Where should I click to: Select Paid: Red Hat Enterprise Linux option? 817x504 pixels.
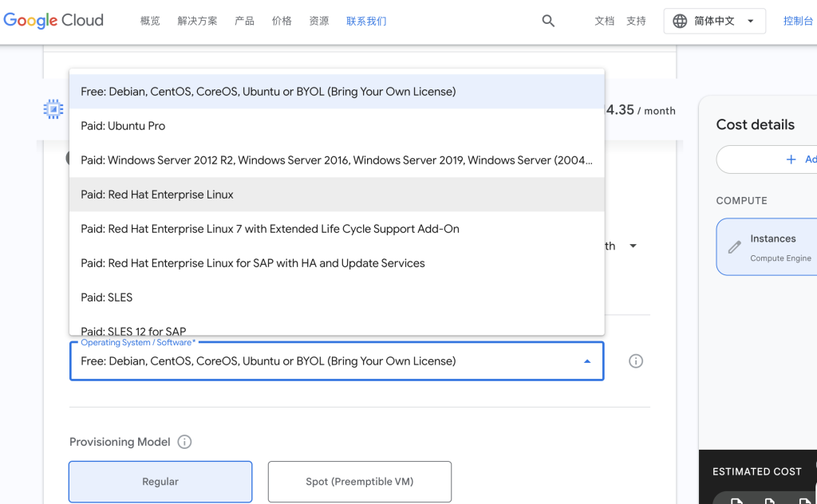[337, 195]
